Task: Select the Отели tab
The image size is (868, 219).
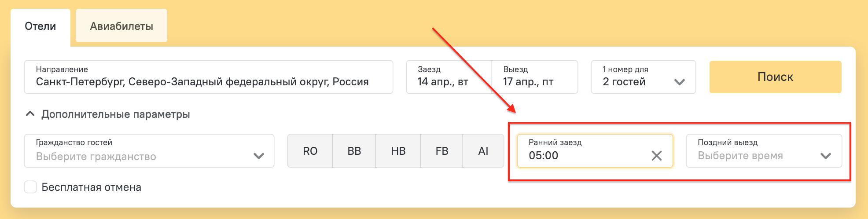Action: click(x=40, y=26)
